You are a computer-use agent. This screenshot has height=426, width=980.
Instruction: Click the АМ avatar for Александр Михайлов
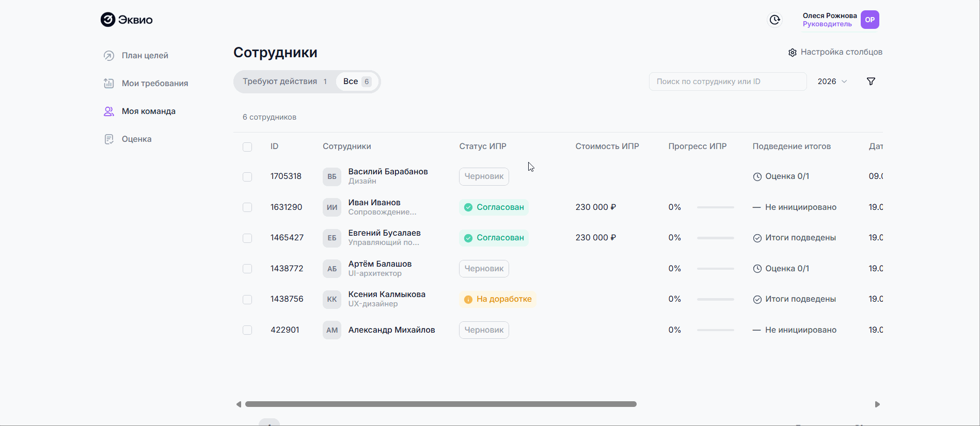(x=332, y=330)
